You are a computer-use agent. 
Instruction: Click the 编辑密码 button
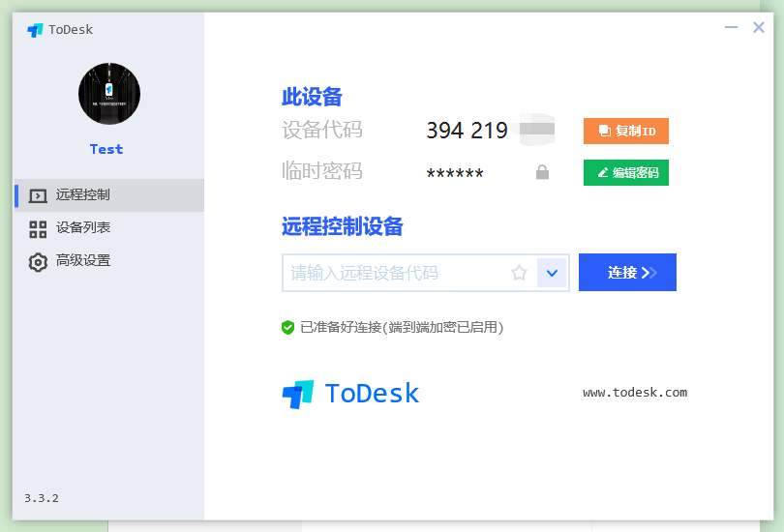(626, 172)
